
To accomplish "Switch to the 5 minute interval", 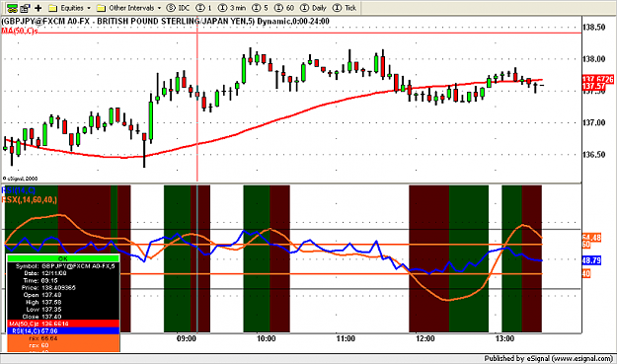I will tap(261, 8).
